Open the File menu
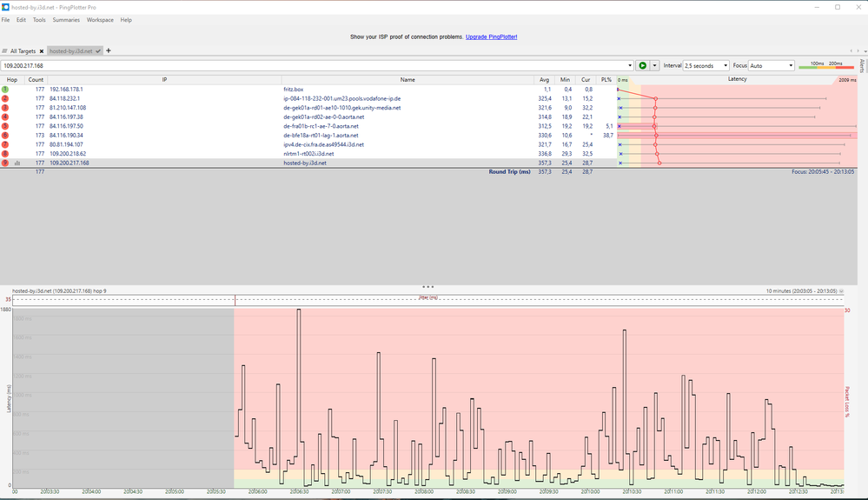The width and height of the screenshot is (868, 500). pyautogui.click(x=5, y=20)
